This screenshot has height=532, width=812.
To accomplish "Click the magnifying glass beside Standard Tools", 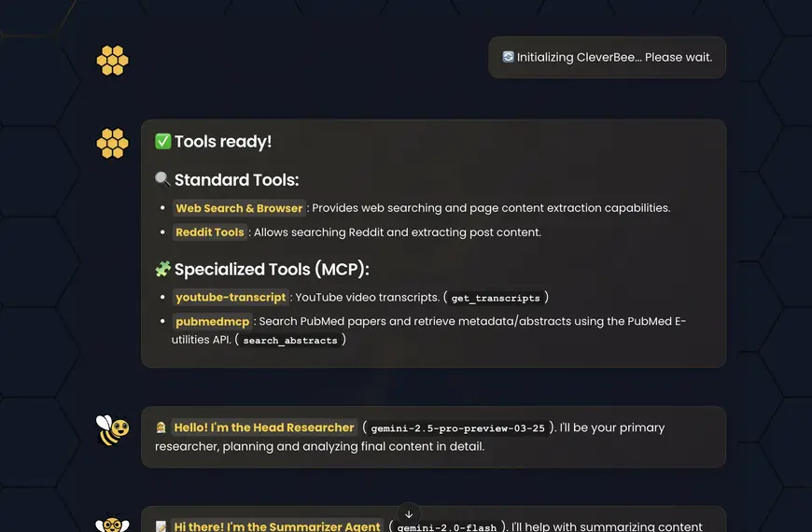I will pyautogui.click(x=162, y=179).
